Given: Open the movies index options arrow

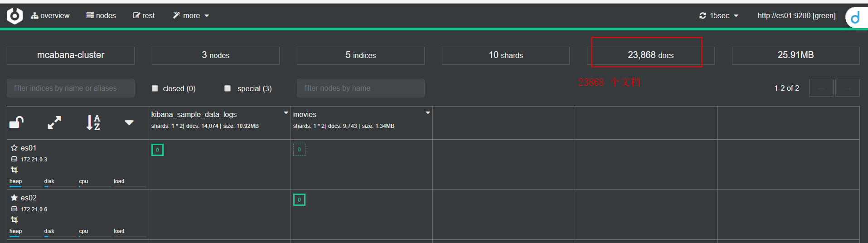Looking at the screenshot, I should [x=427, y=113].
